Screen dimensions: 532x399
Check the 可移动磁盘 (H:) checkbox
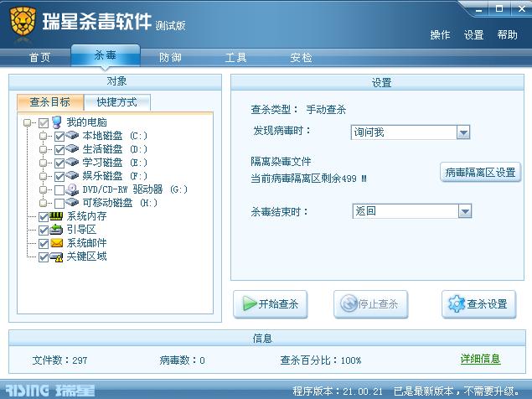[59, 203]
